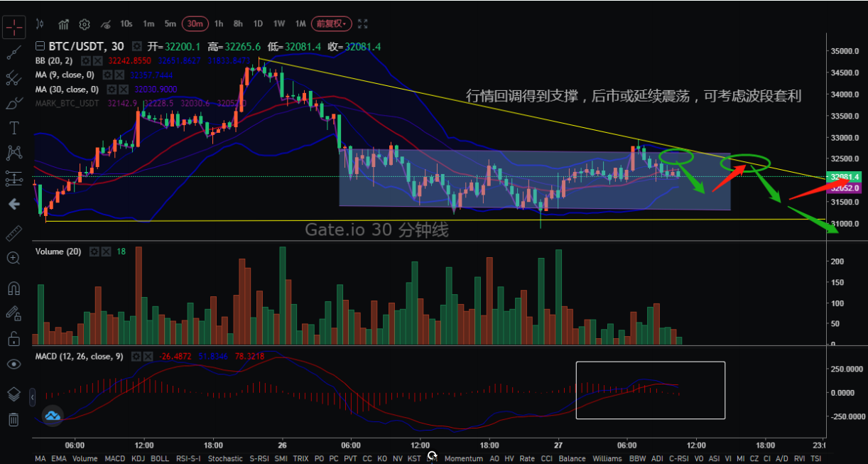The height and width of the screenshot is (464, 868).
Task: Toggle the lock-all-drawings padlock
Action: coord(13,338)
